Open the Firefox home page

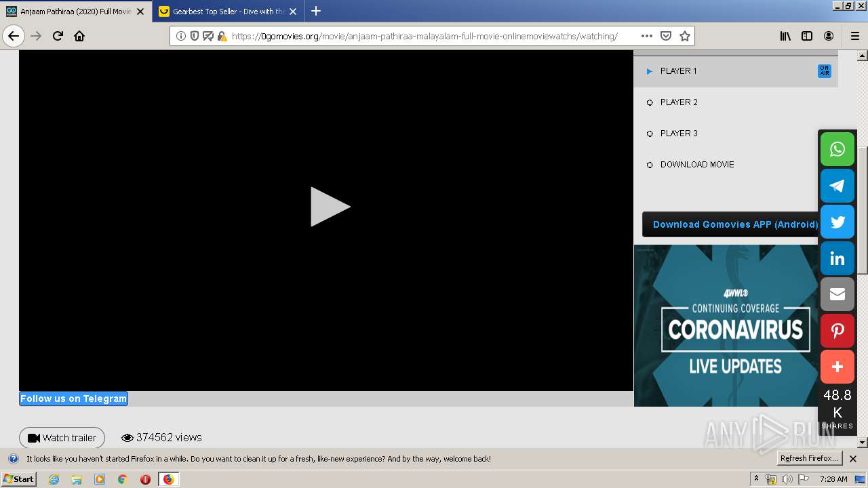pos(79,36)
